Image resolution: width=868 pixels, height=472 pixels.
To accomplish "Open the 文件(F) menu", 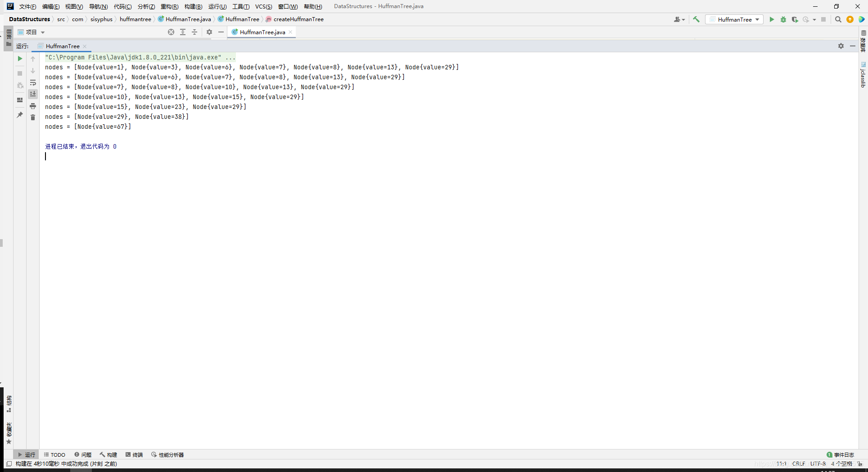I will tap(27, 6).
